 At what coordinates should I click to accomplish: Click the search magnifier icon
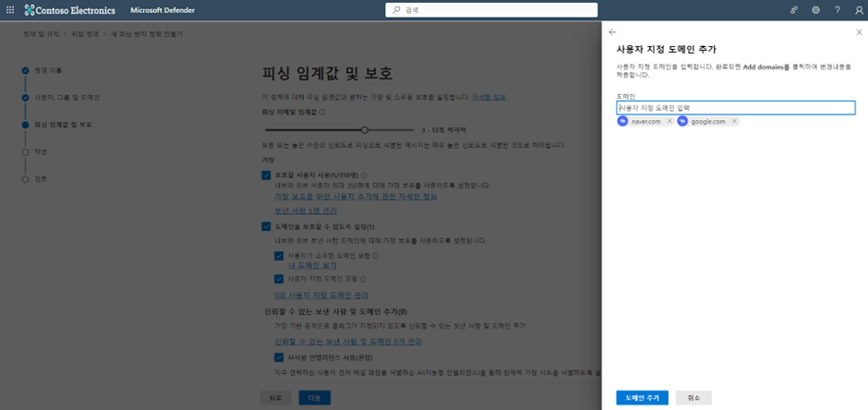point(396,10)
